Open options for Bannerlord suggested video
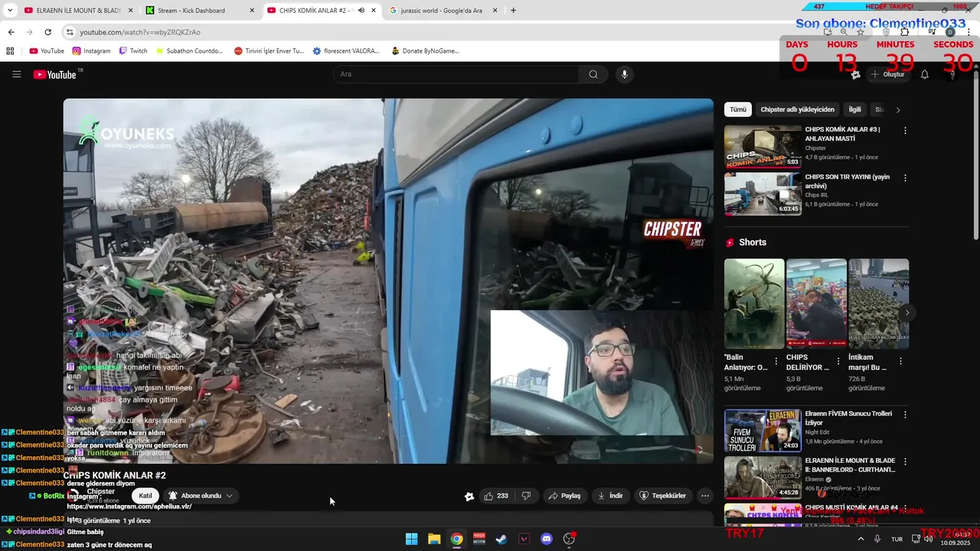 coord(905,462)
